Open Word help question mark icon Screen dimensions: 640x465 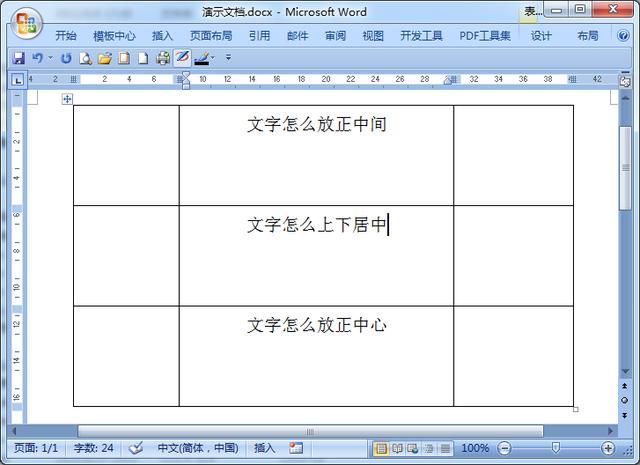coord(623,36)
